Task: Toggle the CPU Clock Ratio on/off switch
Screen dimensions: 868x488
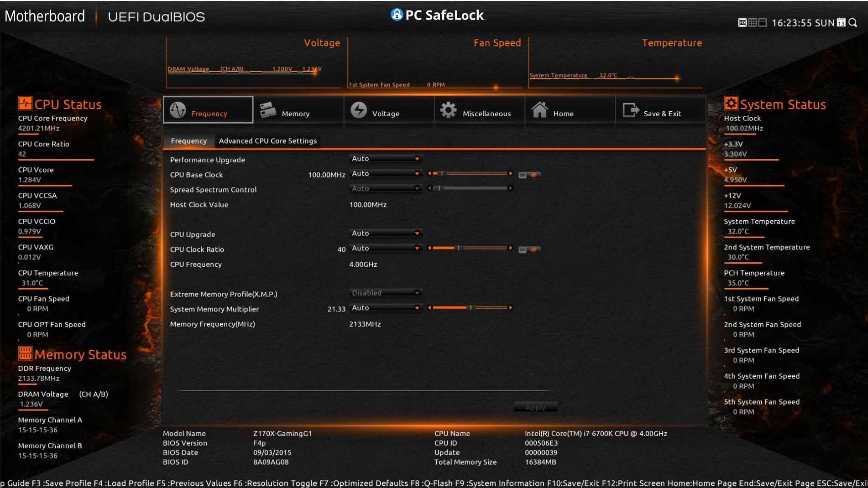Action: click(529, 249)
